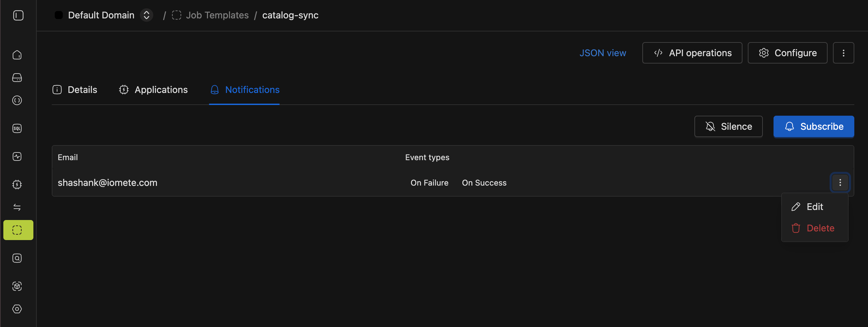
Task: Switch to the Details tab
Action: (75, 90)
